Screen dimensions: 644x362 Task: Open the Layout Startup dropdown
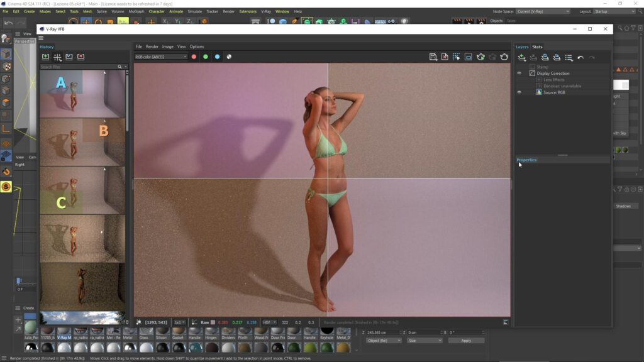614,11
